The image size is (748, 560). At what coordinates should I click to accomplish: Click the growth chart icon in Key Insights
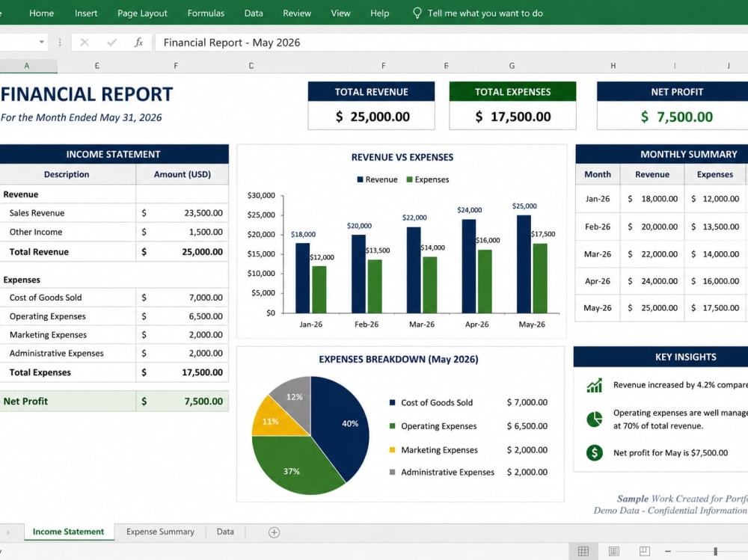pos(595,385)
